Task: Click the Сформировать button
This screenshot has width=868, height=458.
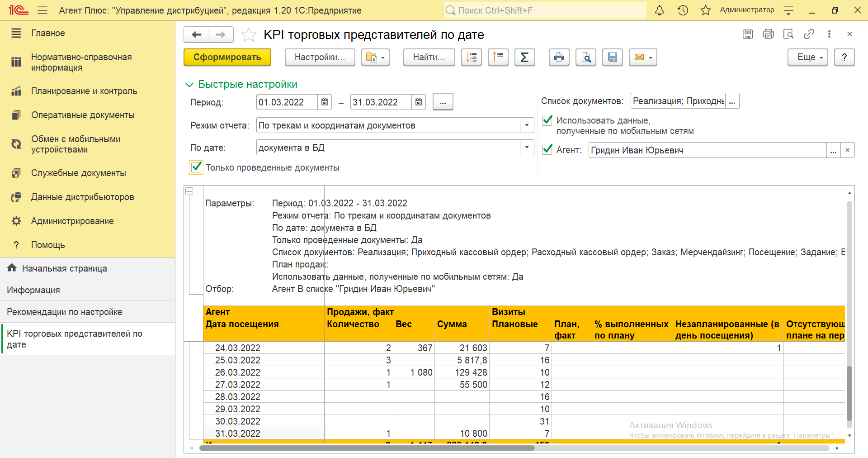Action: (227, 57)
